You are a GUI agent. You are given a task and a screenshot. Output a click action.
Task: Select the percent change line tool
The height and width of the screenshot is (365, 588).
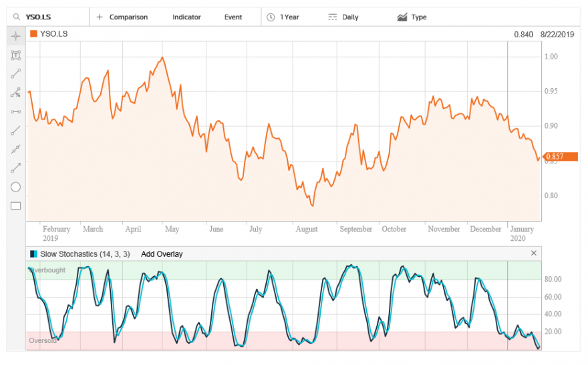(15, 93)
